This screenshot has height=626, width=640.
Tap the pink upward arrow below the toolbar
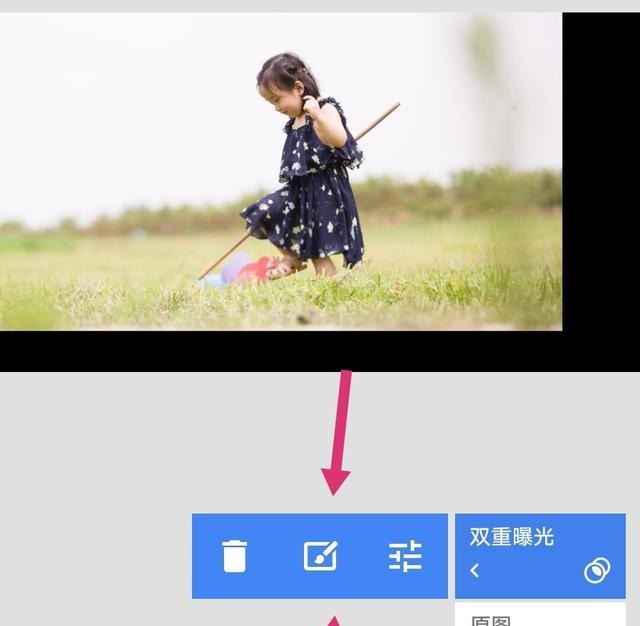pyautogui.click(x=334, y=620)
